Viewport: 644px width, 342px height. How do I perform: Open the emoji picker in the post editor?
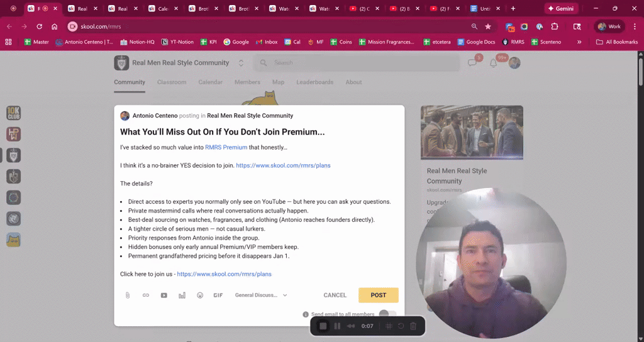tap(200, 295)
